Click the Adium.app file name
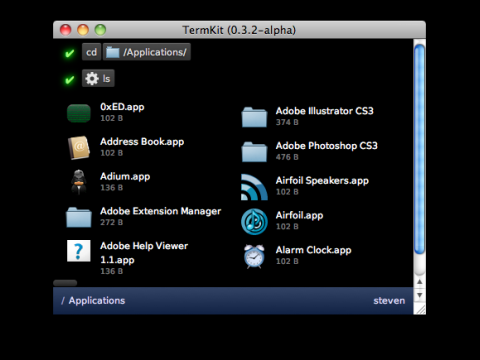 [x=125, y=177]
